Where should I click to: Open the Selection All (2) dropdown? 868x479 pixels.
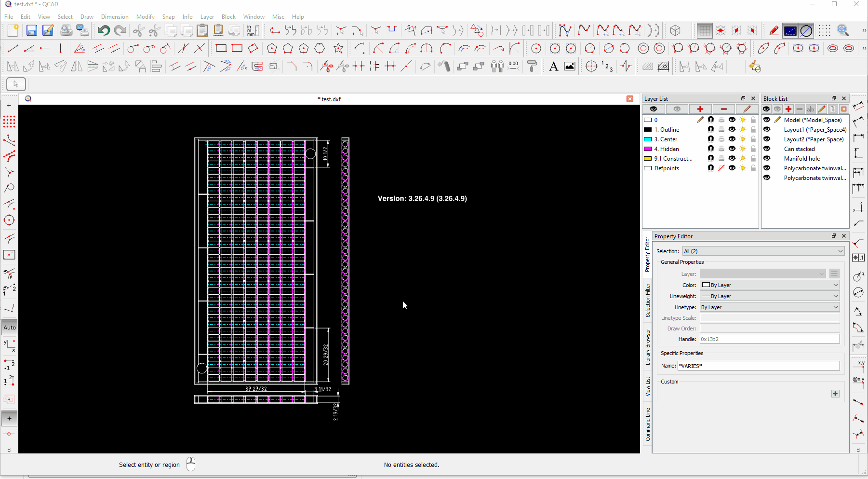point(763,251)
